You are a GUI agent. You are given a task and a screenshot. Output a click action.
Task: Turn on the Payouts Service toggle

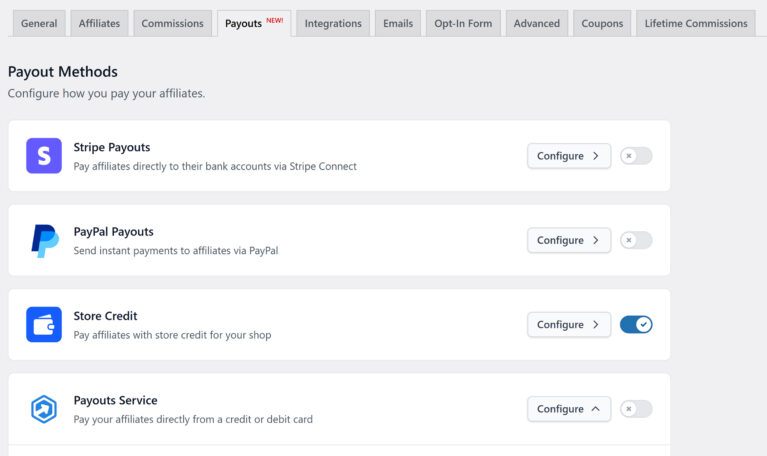pos(636,409)
